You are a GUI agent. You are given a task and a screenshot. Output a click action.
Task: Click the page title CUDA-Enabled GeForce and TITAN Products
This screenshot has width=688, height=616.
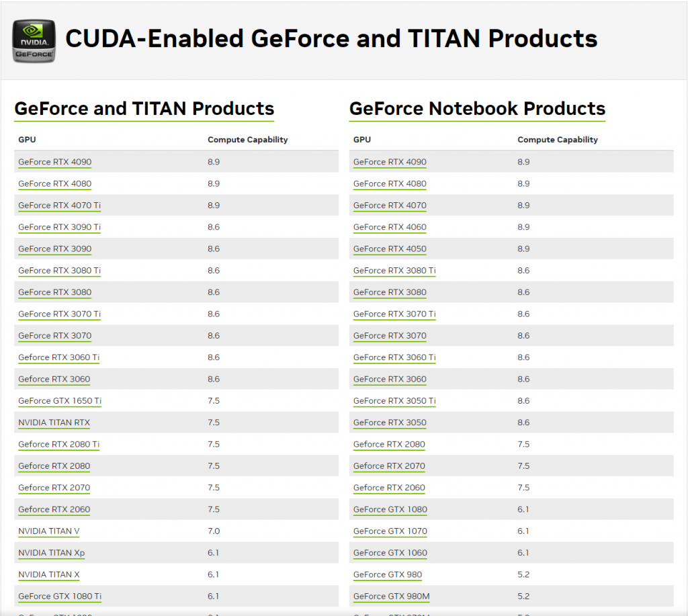click(331, 38)
